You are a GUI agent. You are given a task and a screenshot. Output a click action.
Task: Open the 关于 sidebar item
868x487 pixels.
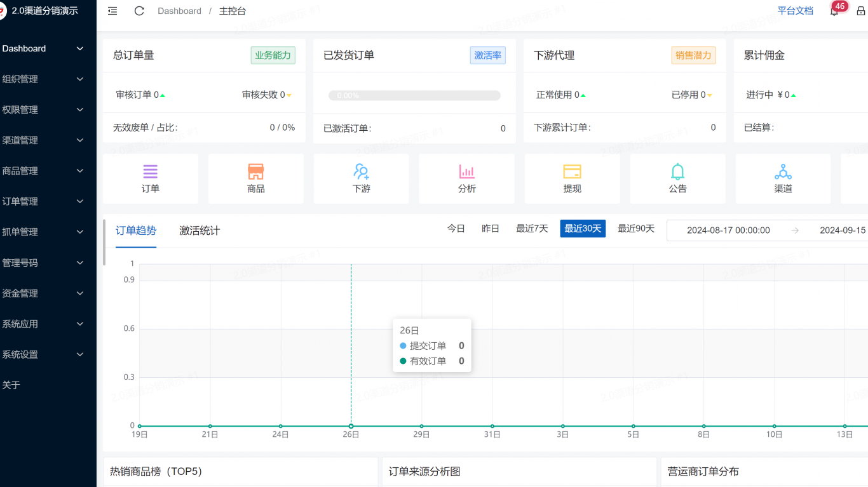click(x=48, y=385)
